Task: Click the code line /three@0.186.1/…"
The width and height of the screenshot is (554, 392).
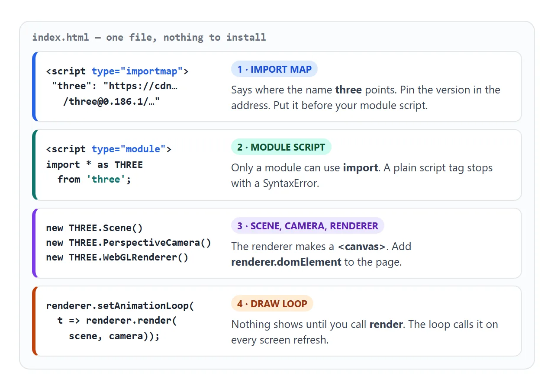Action: pos(112,101)
